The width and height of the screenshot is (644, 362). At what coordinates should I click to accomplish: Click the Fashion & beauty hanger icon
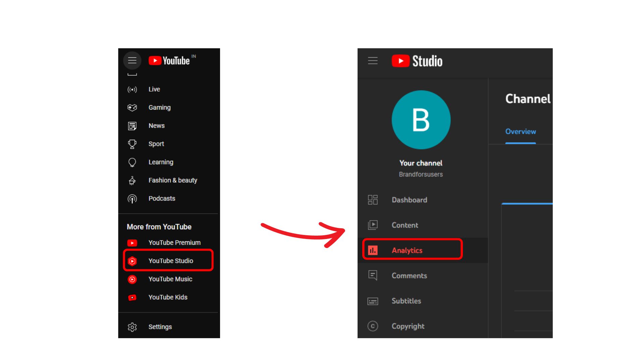click(x=132, y=180)
